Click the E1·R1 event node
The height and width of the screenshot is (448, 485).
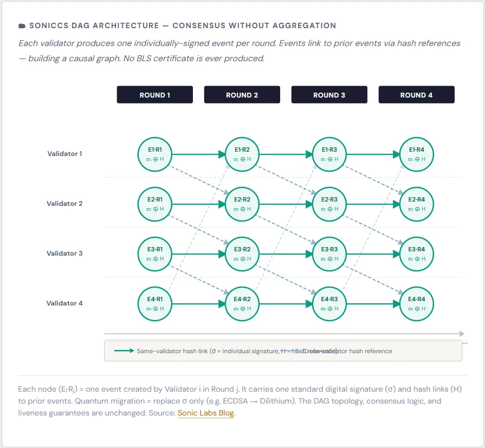click(155, 154)
